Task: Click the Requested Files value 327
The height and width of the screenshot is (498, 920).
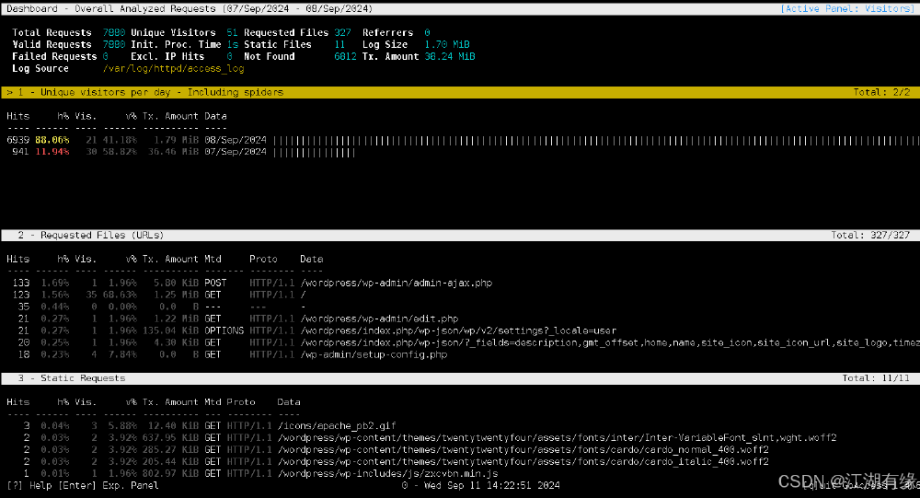Action: pos(343,33)
